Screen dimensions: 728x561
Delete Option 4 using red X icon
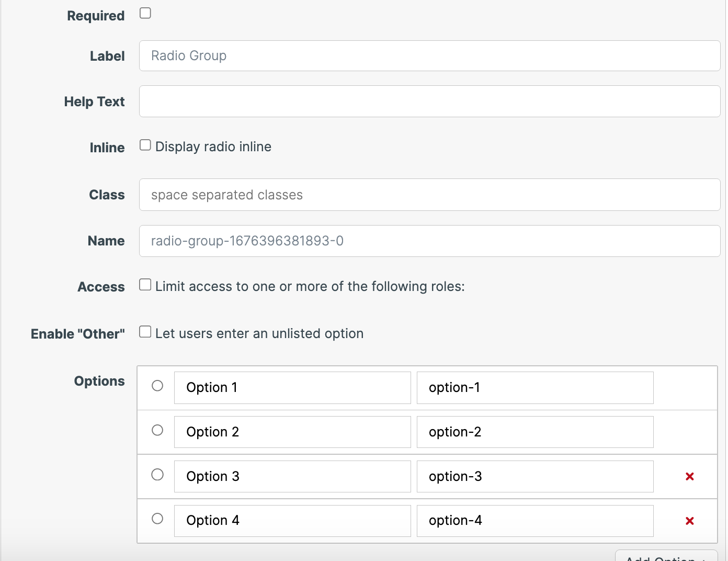(x=689, y=521)
